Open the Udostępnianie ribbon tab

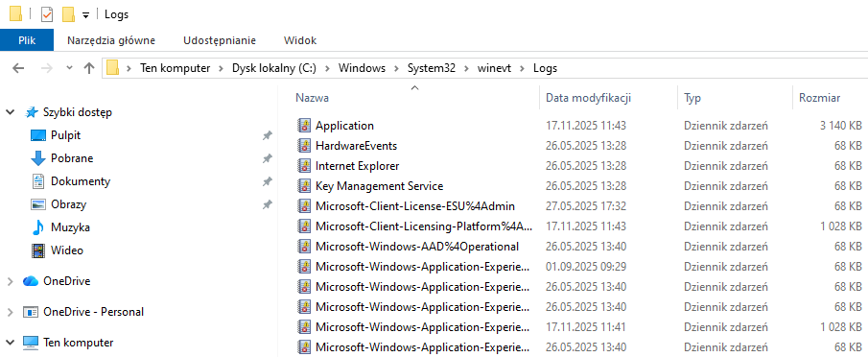(x=220, y=40)
